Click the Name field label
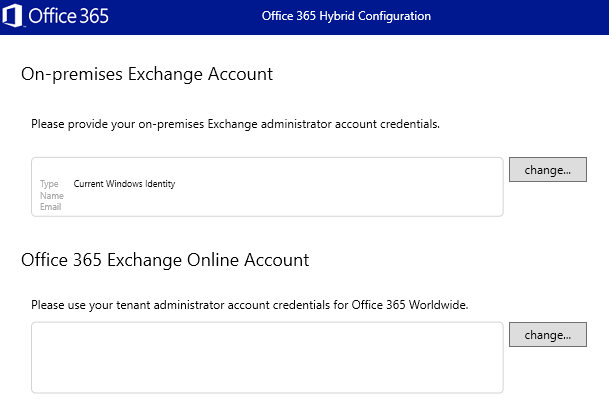The width and height of the screenshot is (609, 400). pyautogui.click(x=51, y=196)
